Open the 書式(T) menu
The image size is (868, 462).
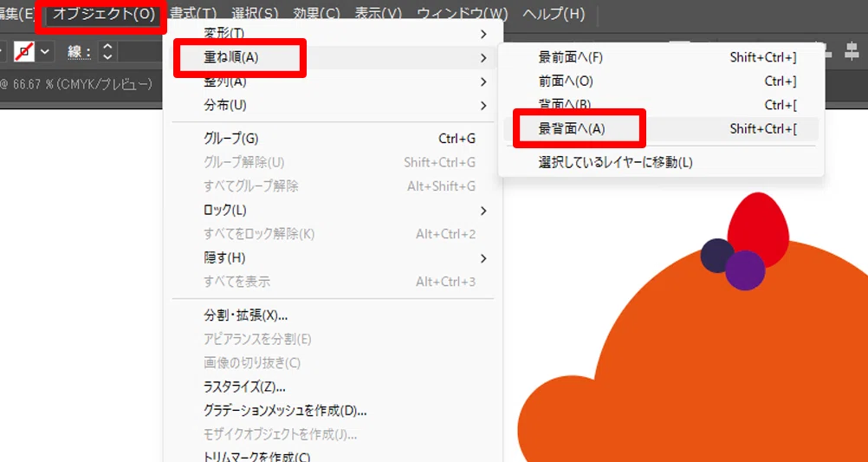coord(193,13)
